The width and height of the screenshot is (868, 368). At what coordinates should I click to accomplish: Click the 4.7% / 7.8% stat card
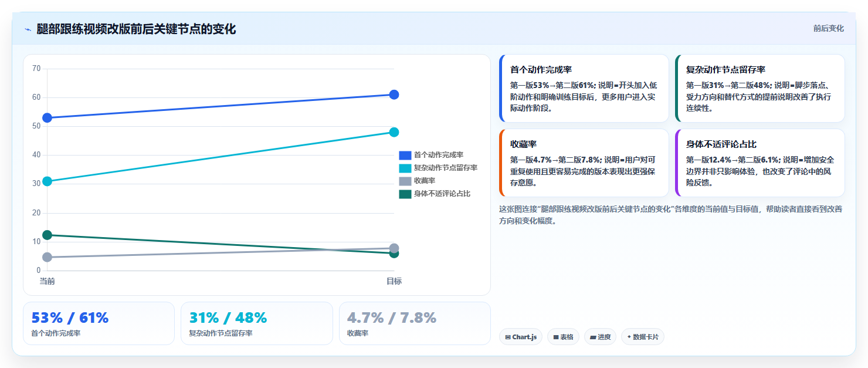tap(415, 323)
